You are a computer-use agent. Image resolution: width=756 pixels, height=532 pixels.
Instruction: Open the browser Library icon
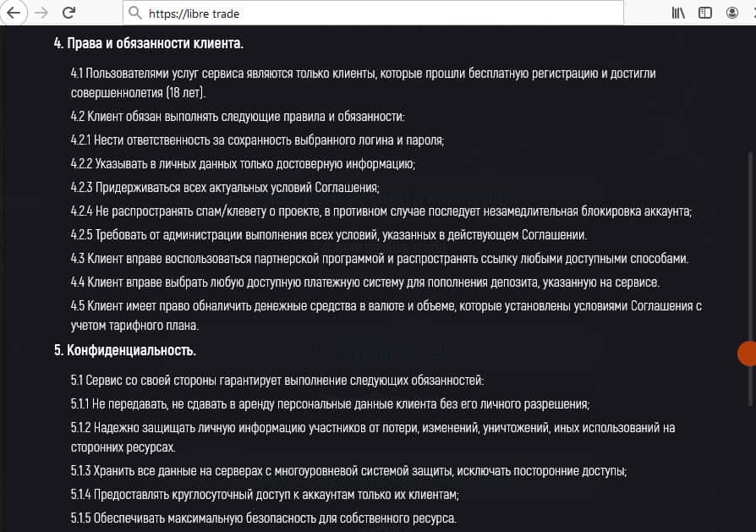click(678, 14)
